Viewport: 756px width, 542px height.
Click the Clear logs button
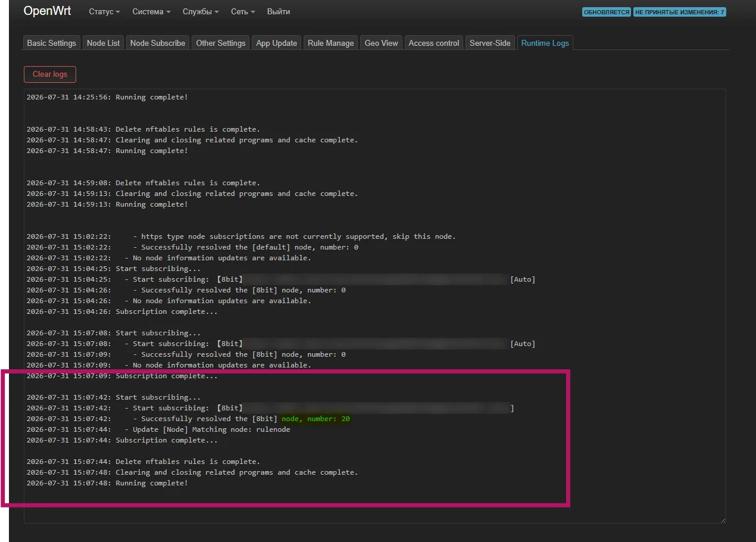(x=50, y=74)
